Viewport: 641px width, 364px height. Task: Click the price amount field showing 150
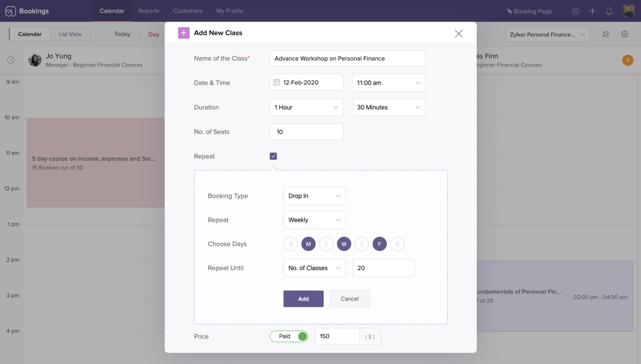point(337,336)
